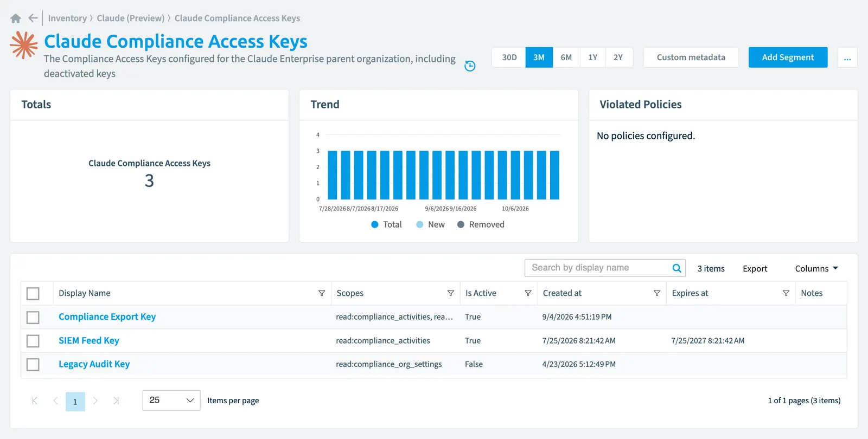Open the Expires at column filter

coord(786,293)
